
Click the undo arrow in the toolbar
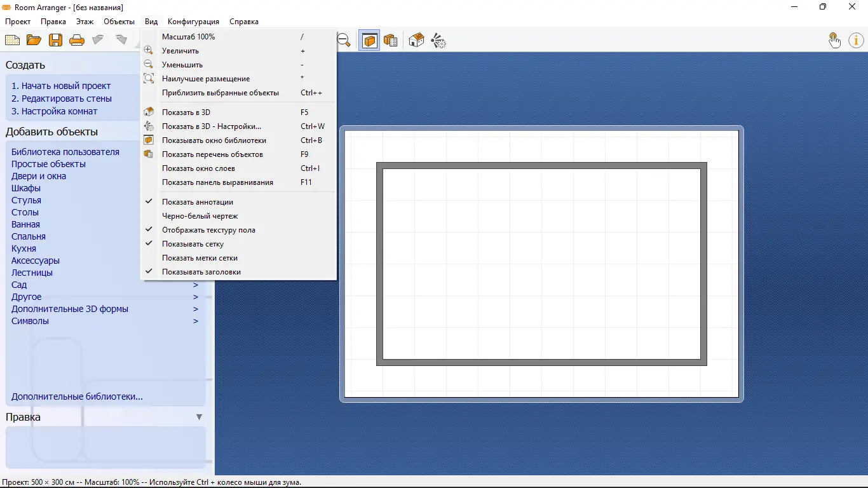(x=98, y=40)
